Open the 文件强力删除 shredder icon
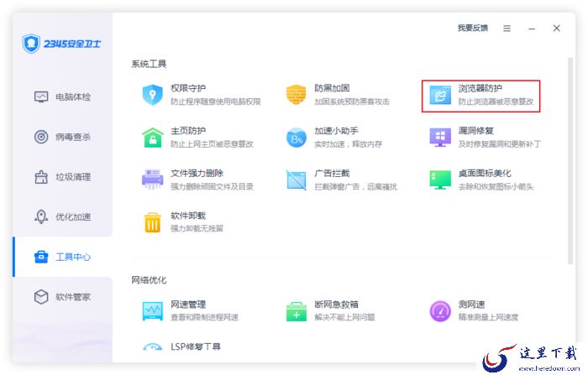 click(x=153, y=180)
